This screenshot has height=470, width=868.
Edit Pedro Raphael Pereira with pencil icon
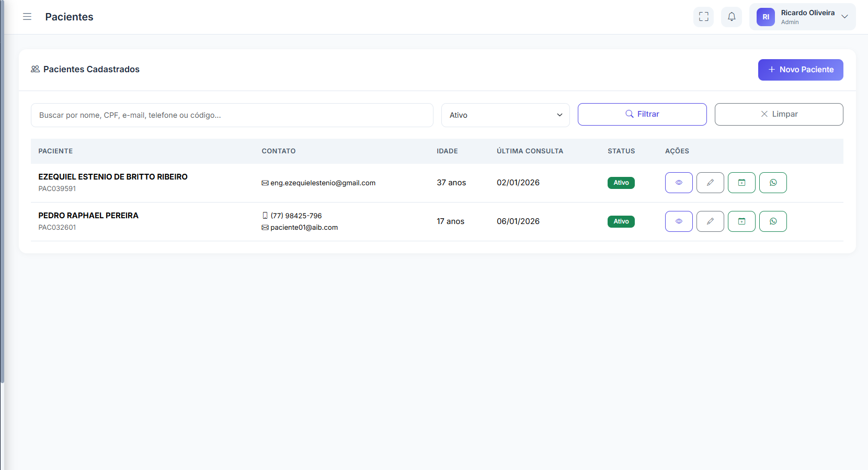coord(710,221)
